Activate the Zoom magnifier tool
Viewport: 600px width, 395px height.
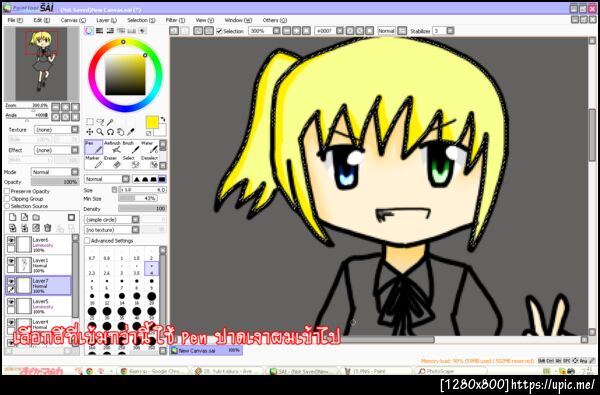pyautogui.click(x=100, y=132)
